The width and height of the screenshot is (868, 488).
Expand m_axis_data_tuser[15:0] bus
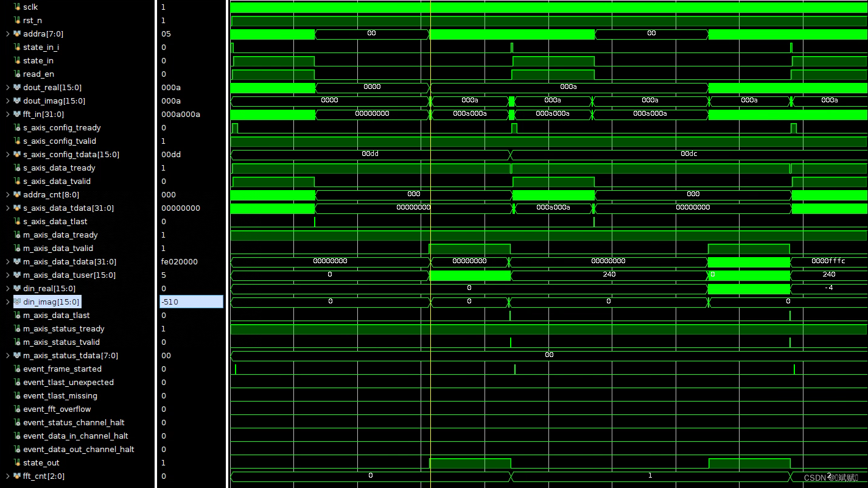[7, 275]
